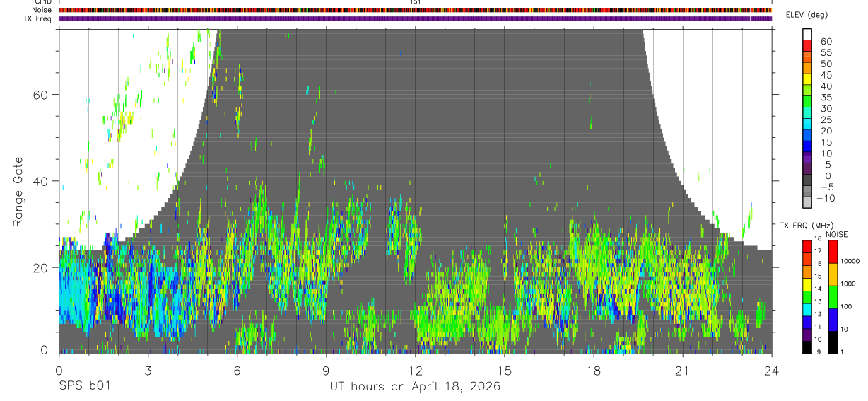Click the white top segment of ELEV bar
This screenshot has width=868, height=401.
807,35
